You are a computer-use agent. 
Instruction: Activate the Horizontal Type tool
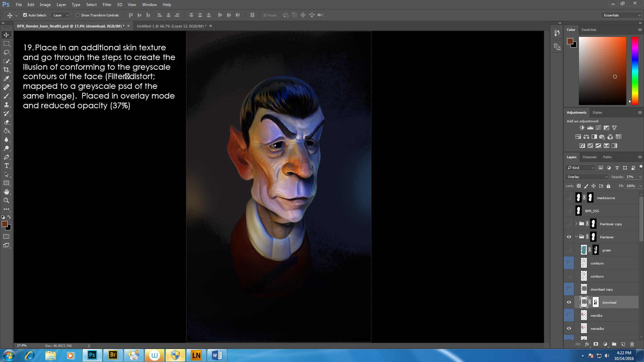(6, 166)
